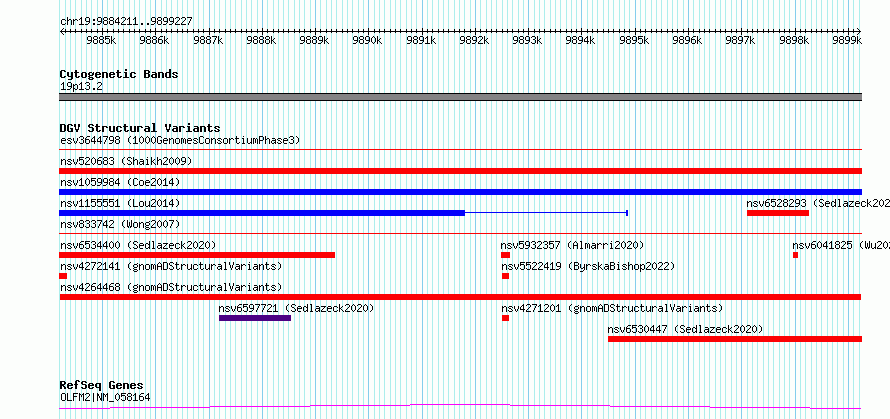Viewport: 890px width, 419px height.
Task: Open the nsv6041825 Wu label
Action: (x=841, y=245)
